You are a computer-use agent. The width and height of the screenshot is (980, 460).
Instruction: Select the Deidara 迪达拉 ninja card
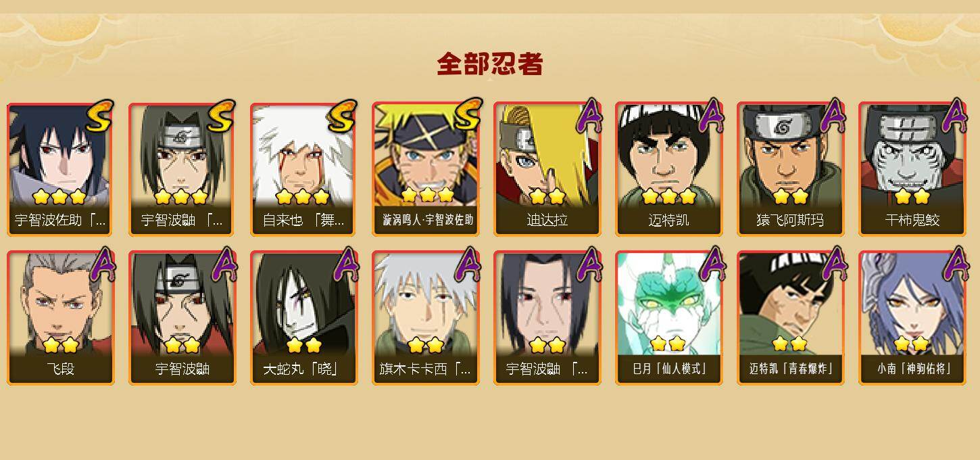tap(547, 169)
